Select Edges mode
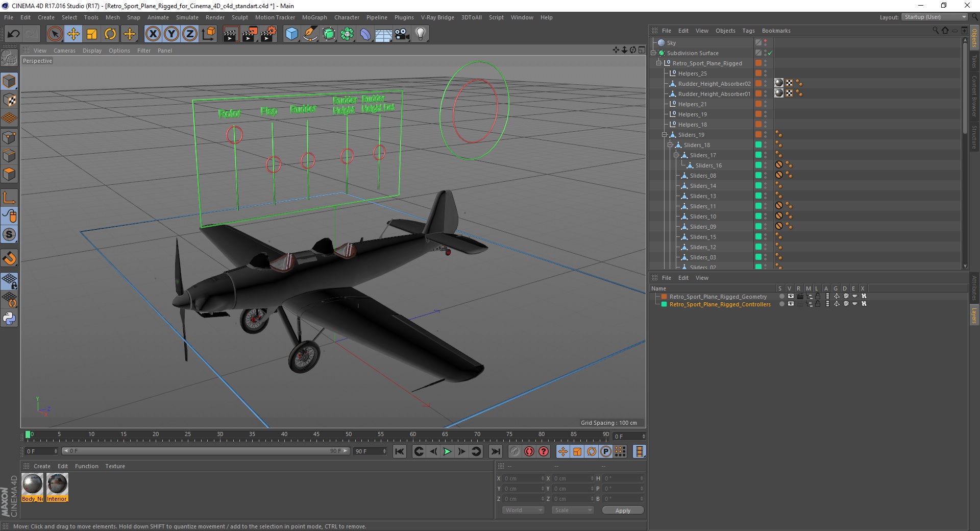The width and height of the screenshot is (980, 531). point(9,156)
